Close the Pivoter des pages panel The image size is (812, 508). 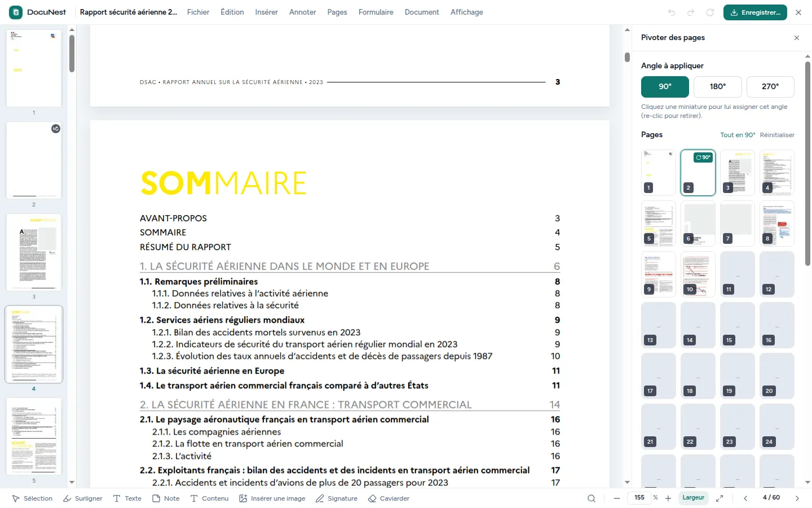click(x=797, y=38)
